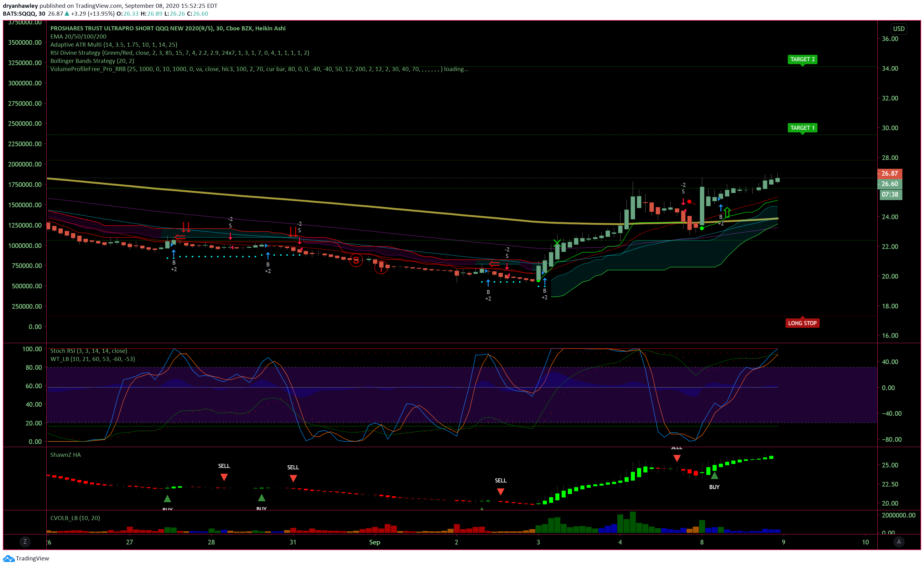Select the TARGET 2 label
The height and width of the screenshot is (567, 924).
tap(802, 59)
